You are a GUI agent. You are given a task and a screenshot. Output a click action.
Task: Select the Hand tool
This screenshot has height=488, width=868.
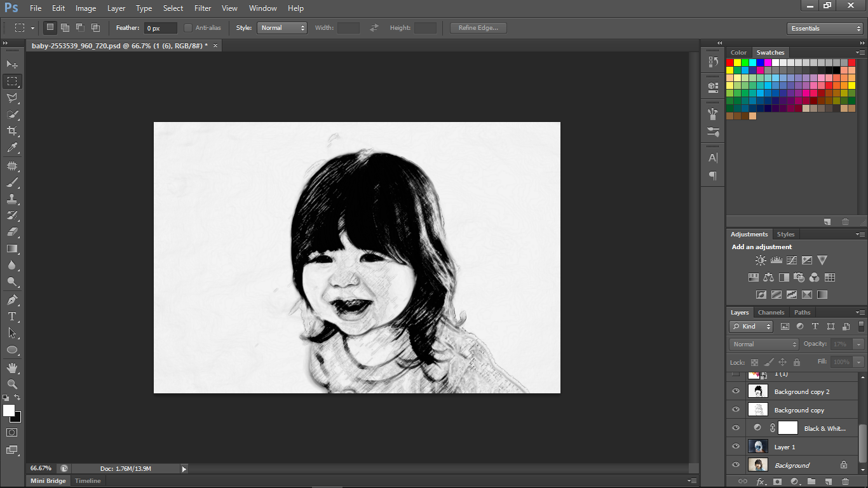[x=12, y=368]
